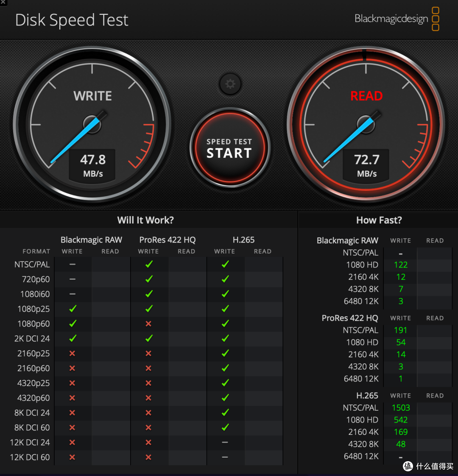Click the H.265 NTSC/PAL 1503 write value
Image resolution: width=458 pixels, height=476 pixels.
[401, 408]
